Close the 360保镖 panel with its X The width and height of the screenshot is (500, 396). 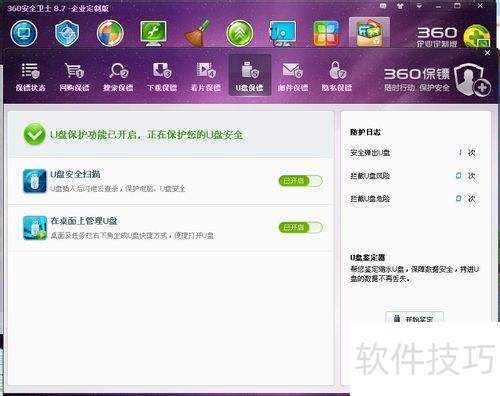487,53
